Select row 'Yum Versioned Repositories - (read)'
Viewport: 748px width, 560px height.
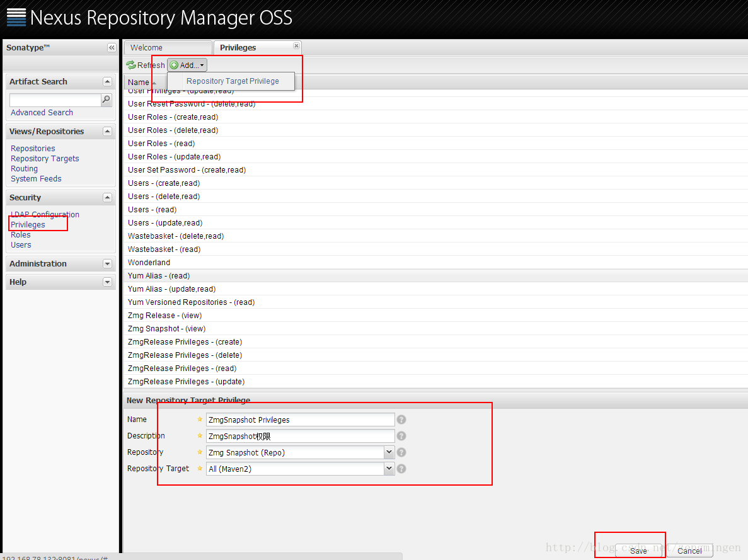(435, 302)
